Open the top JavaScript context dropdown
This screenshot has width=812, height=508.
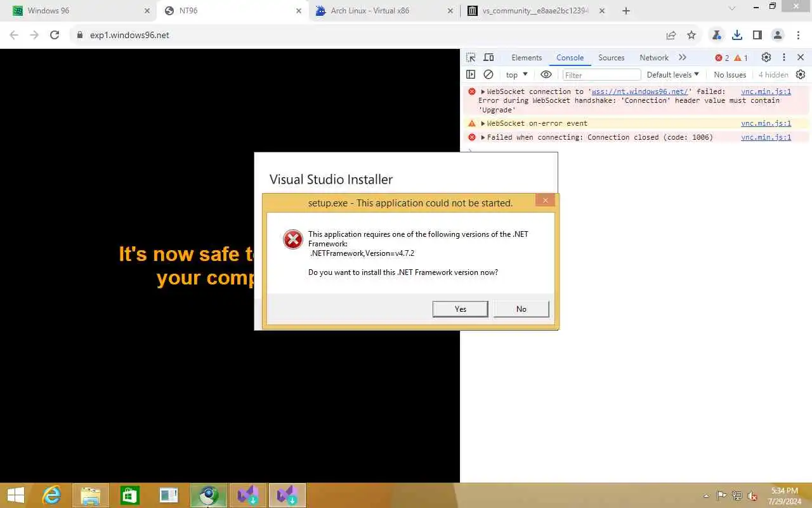tap(516, 74)
